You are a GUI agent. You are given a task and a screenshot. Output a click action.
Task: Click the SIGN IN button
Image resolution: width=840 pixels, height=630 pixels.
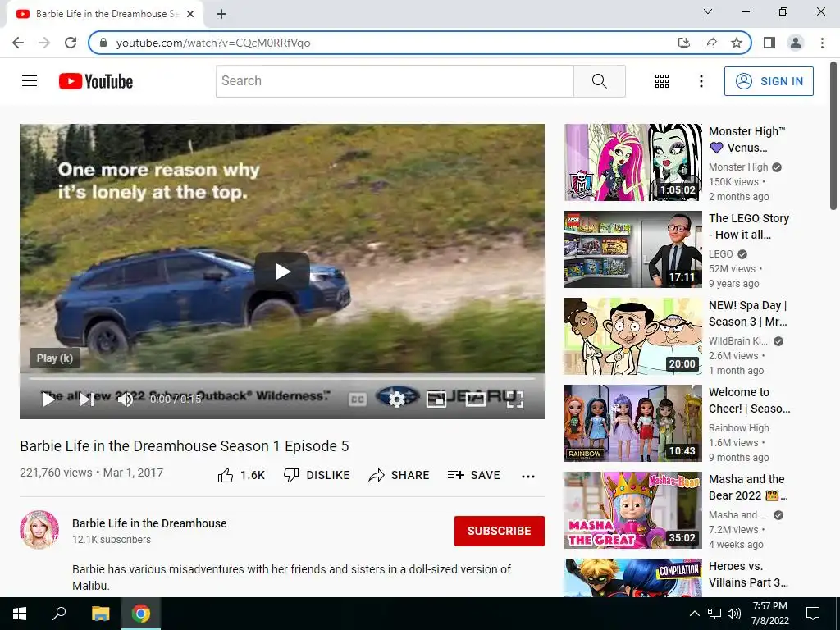click(769, 81)
